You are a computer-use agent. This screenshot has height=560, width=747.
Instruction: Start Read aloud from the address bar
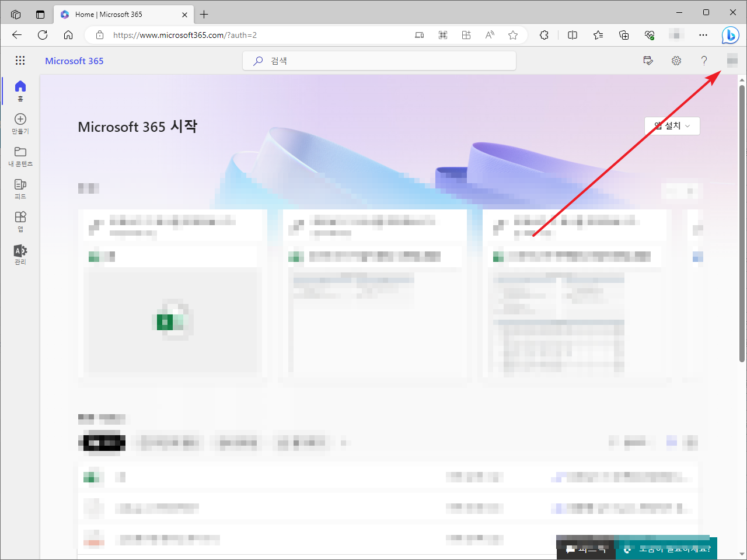tap(490, 35)
